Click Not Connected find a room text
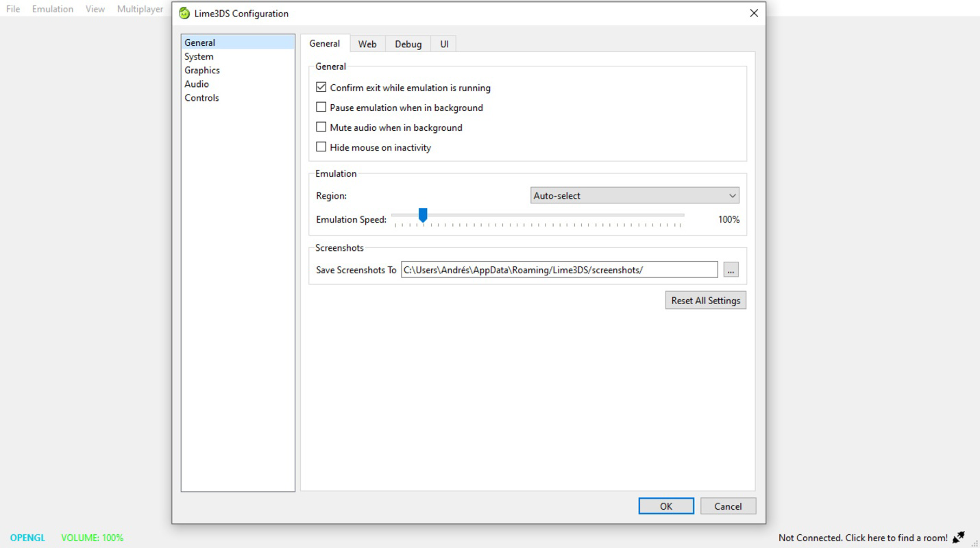980x548 pixels. [x=863, y=538]
